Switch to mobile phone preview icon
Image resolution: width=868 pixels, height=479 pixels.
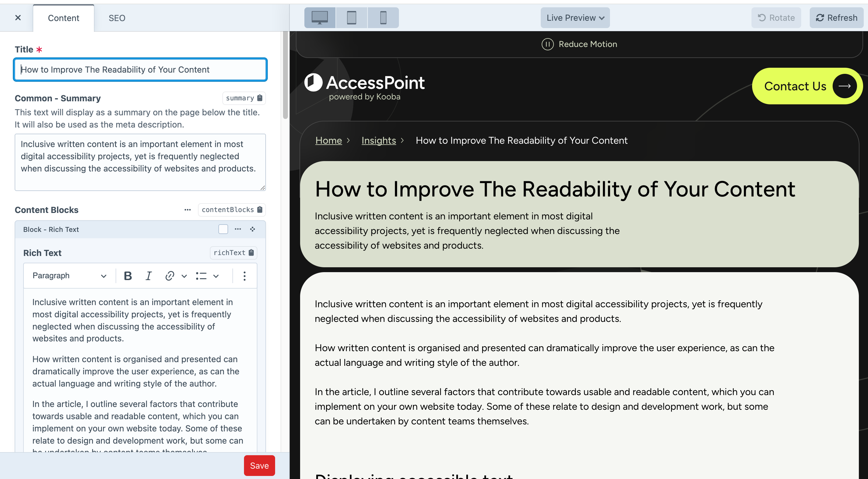(x=383, y=17)
